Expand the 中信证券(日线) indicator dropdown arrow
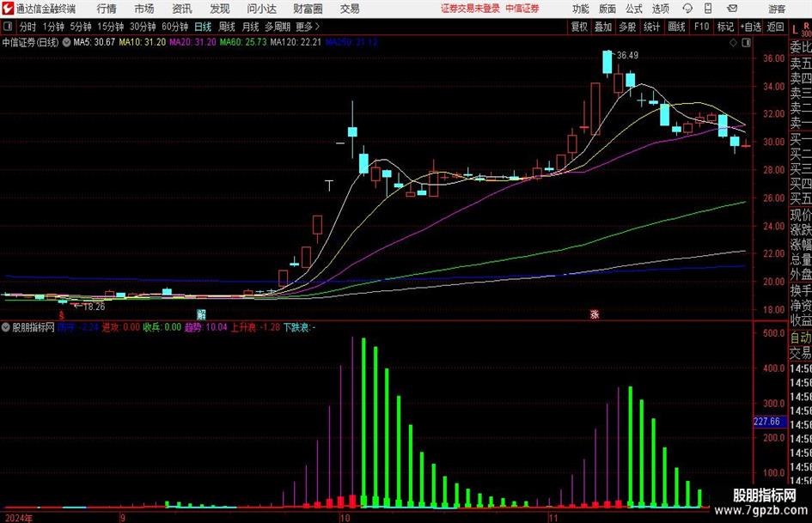812x523 pixels. point(66,42)
